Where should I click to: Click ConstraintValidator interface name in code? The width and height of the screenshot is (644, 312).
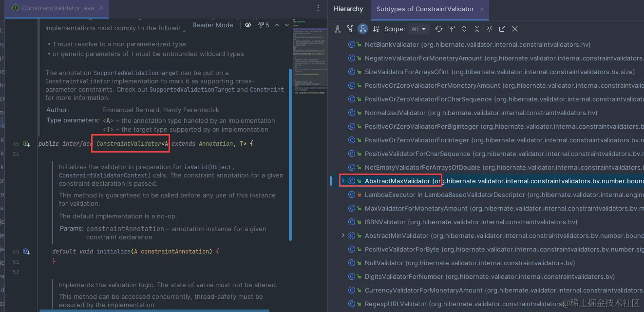[129, 144]
